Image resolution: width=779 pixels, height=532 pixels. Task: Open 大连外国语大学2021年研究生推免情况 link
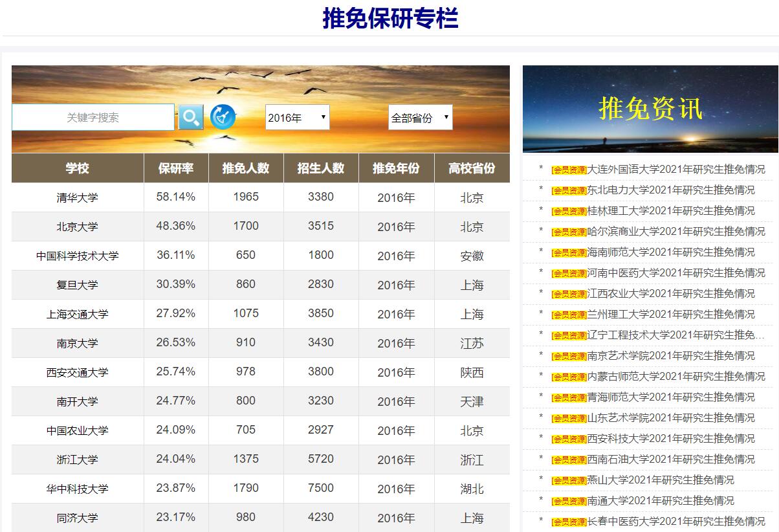tap(675, 170)
